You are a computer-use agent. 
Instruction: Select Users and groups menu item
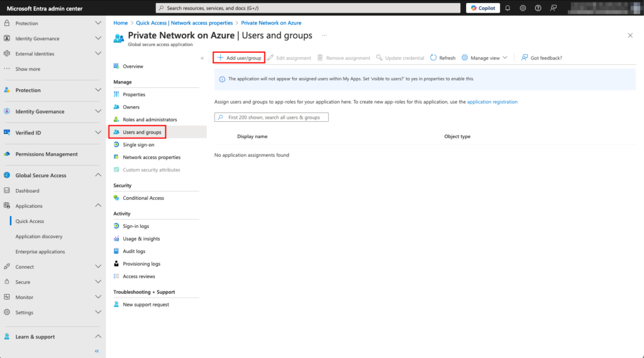[142, 132]
